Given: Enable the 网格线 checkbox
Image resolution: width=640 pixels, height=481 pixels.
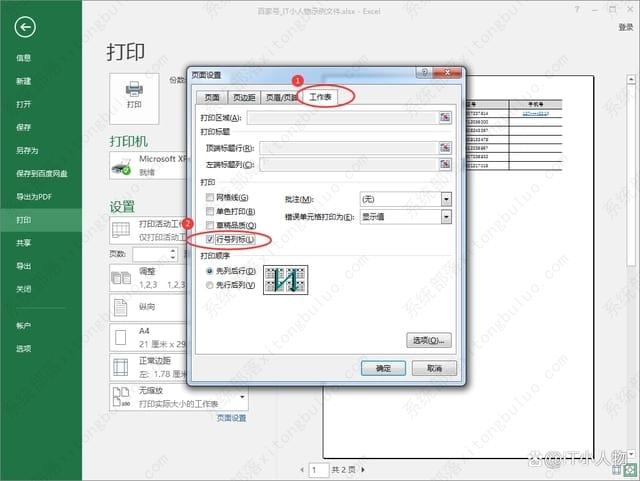Looking at the screenshot, I should [209, 198].
